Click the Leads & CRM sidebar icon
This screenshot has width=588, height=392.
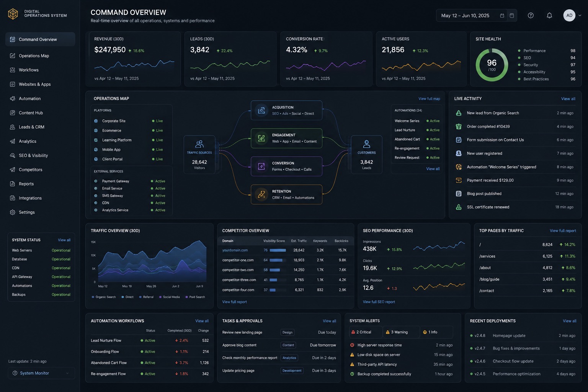(13, 127)
